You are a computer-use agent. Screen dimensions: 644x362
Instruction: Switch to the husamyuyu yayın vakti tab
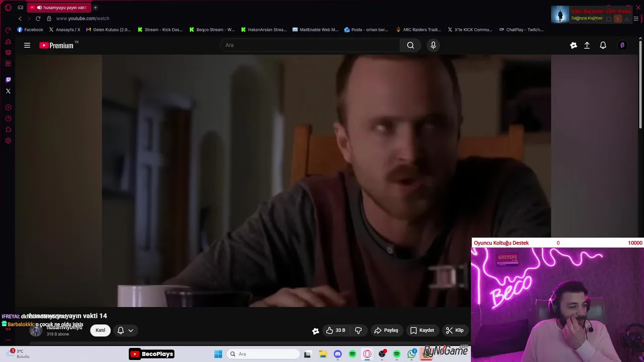tap(59, 8)
